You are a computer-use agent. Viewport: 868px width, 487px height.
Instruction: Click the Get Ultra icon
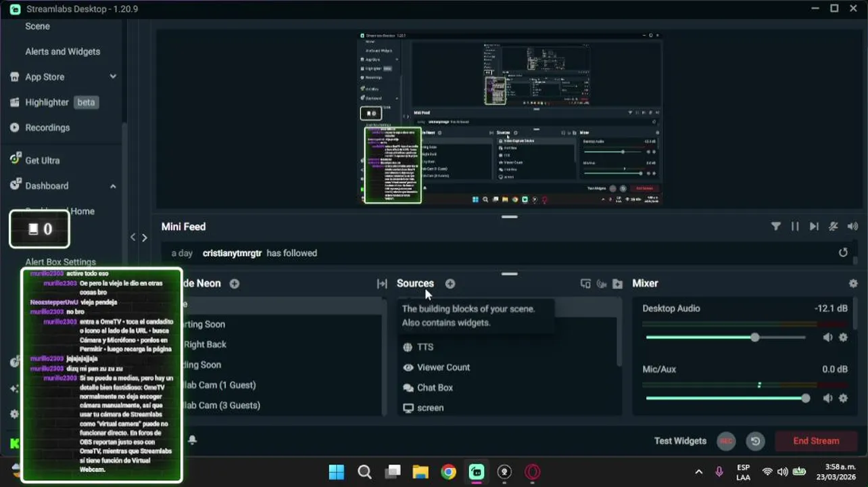tap(14, 160)
